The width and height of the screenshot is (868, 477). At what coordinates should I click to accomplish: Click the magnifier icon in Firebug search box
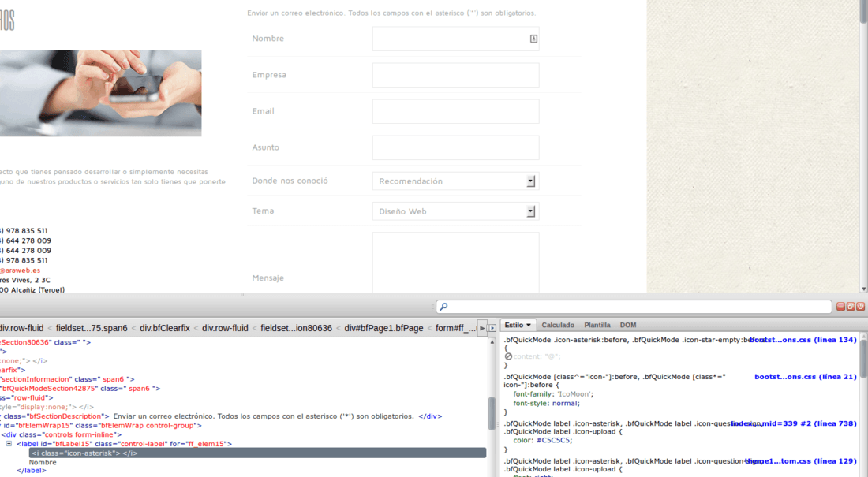click(443, 307)
